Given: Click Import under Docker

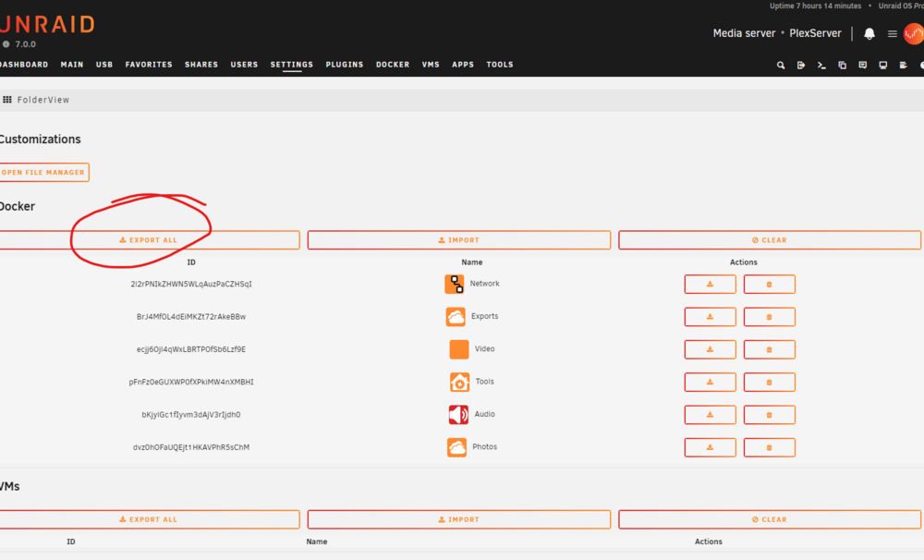Looking at the screenshot, I should coord(459,240).
